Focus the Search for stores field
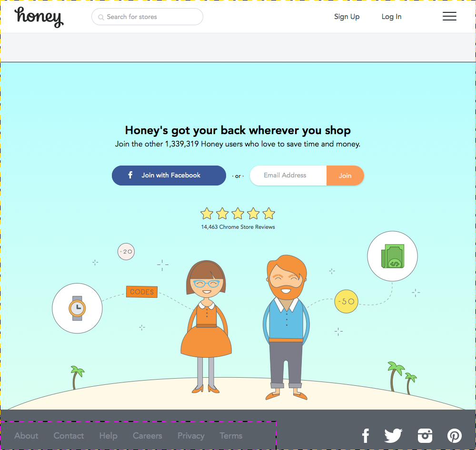The image size is (476, 450). coord(147,17)
